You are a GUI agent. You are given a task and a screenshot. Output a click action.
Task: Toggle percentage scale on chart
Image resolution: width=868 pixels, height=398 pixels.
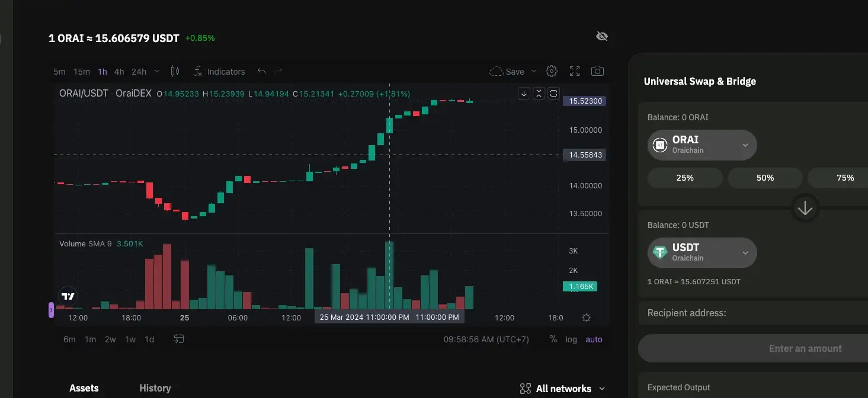point(553,339)
